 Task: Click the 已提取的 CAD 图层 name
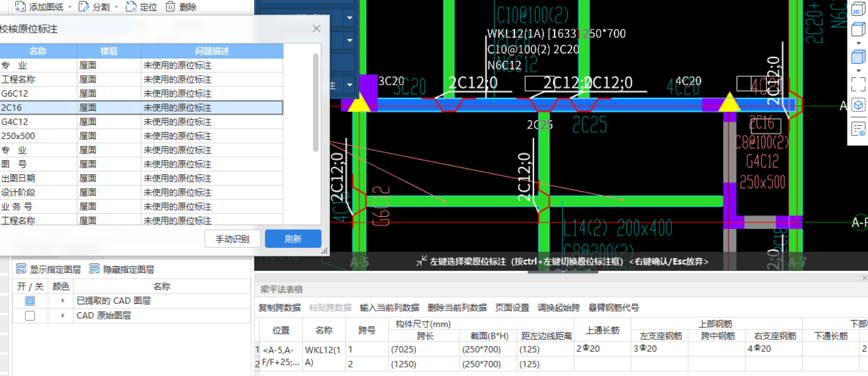pos(113,301)
